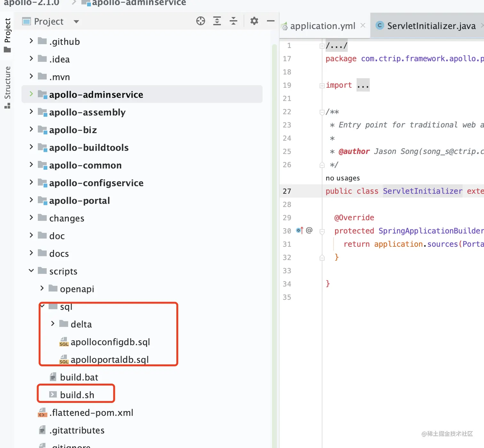Click the file icon beside build.bat

point(53,377)
